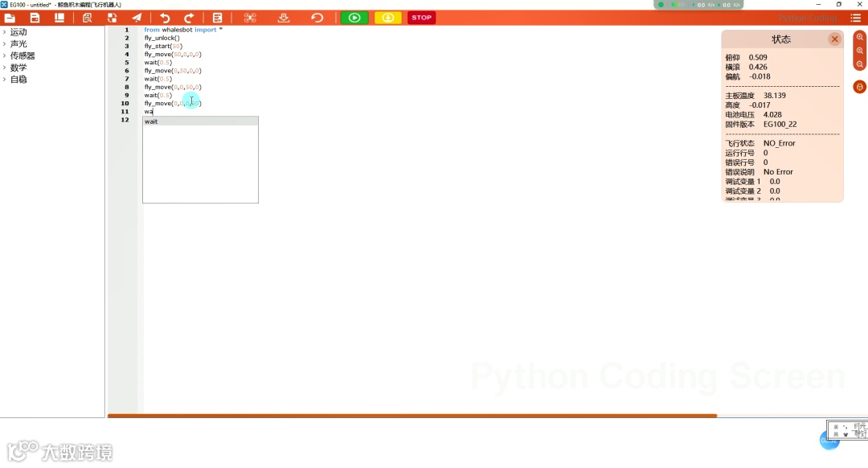Close the 状态 status panel
Viewport: 868px width, 468px height.
pos(835,39)
